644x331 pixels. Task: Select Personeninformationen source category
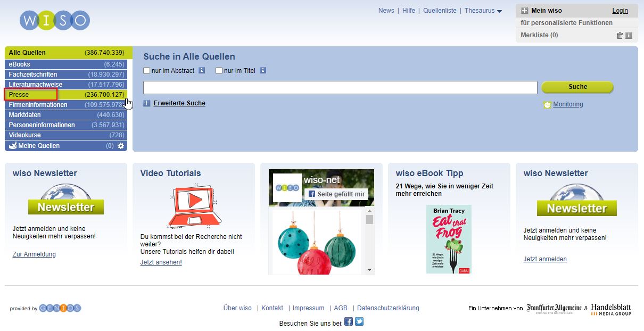click(66, 125)
